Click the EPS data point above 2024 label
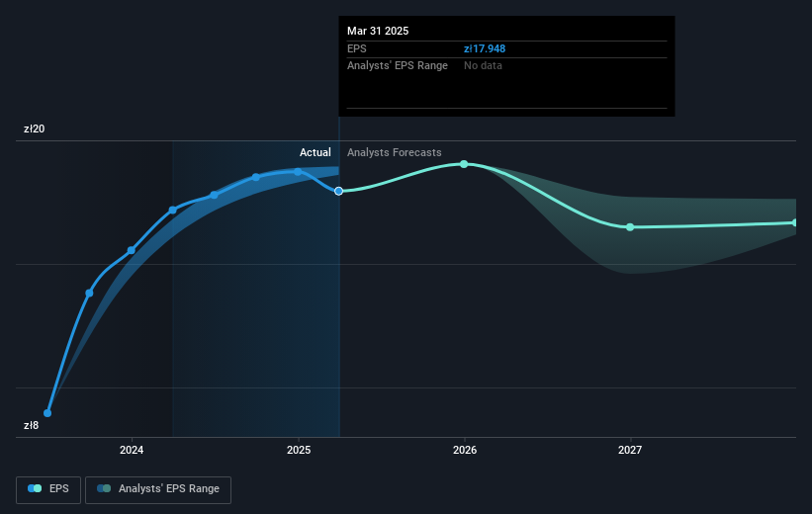Viewport: 812px width, 514px height. click(132, 250)
